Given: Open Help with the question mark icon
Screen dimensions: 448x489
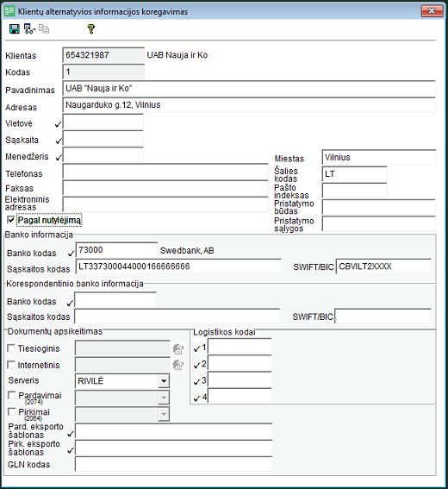Looking at the screenshot, I should pos(91,29).
